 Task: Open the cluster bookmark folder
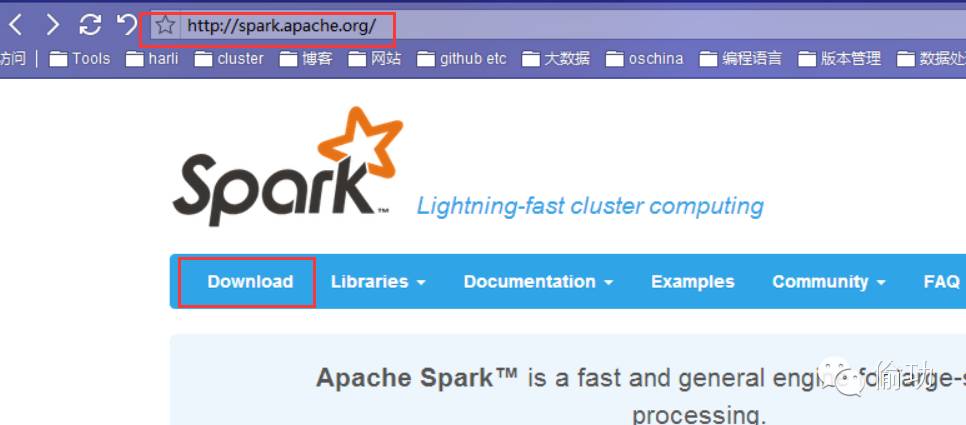tap(229, 59)
